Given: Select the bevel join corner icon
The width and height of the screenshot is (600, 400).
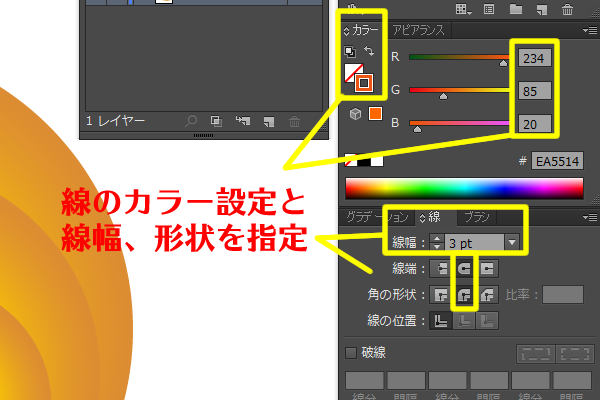Looking at the screenshot, I should (x=488, y=294).
